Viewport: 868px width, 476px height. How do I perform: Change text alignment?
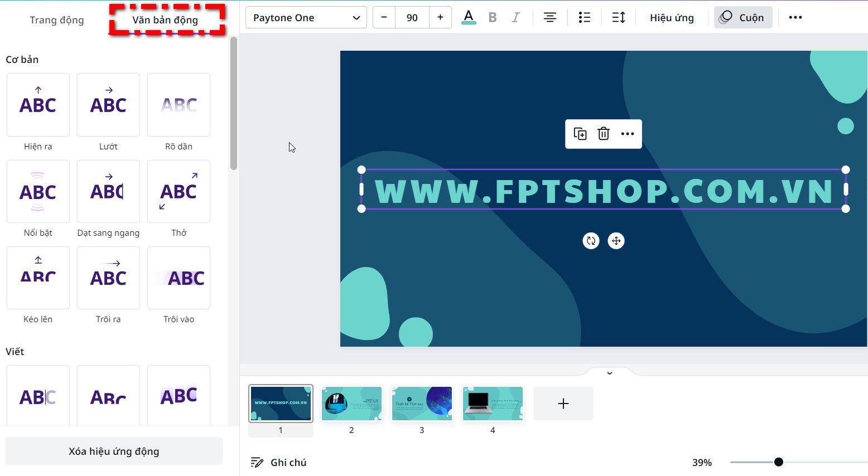pos(550,18)
